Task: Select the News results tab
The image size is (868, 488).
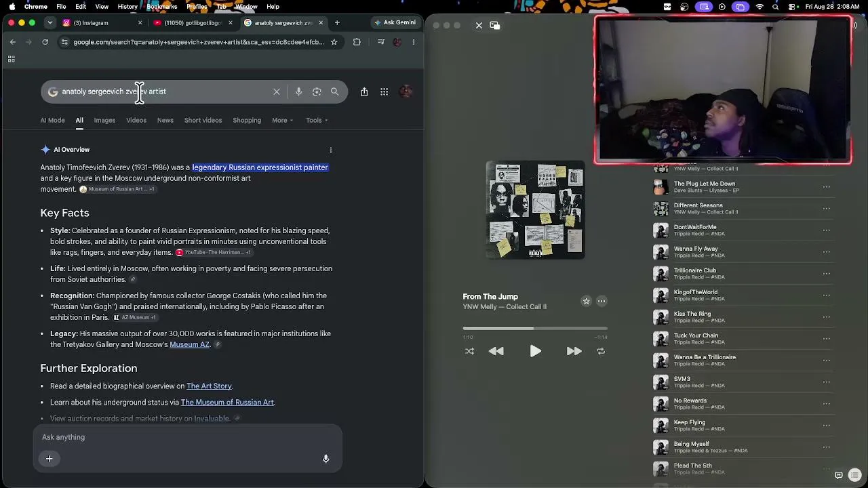Action: (165, 121)
